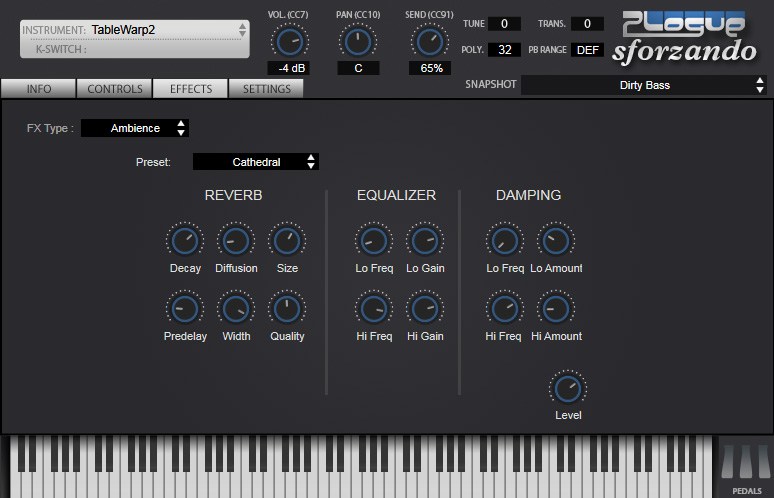Click the Level knob
This screenshot has width=774, height=498.
568,388
